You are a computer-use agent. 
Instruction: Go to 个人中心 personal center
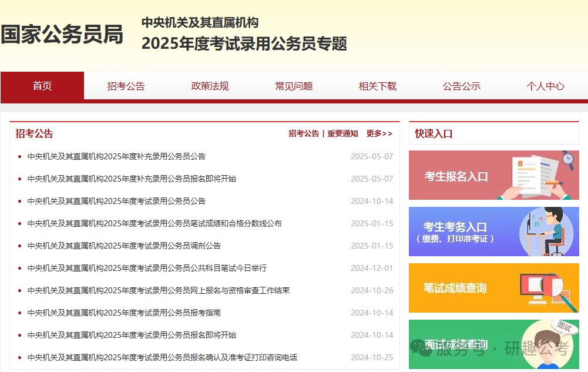[x=545, y=86]
